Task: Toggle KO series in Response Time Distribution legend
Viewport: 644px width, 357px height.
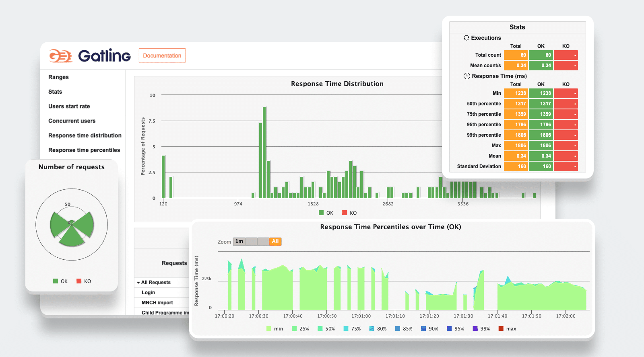Action: (349, 213)
